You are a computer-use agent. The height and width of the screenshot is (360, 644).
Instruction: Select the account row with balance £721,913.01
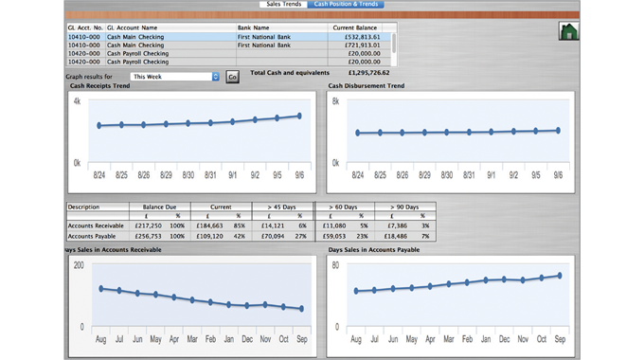229,45
